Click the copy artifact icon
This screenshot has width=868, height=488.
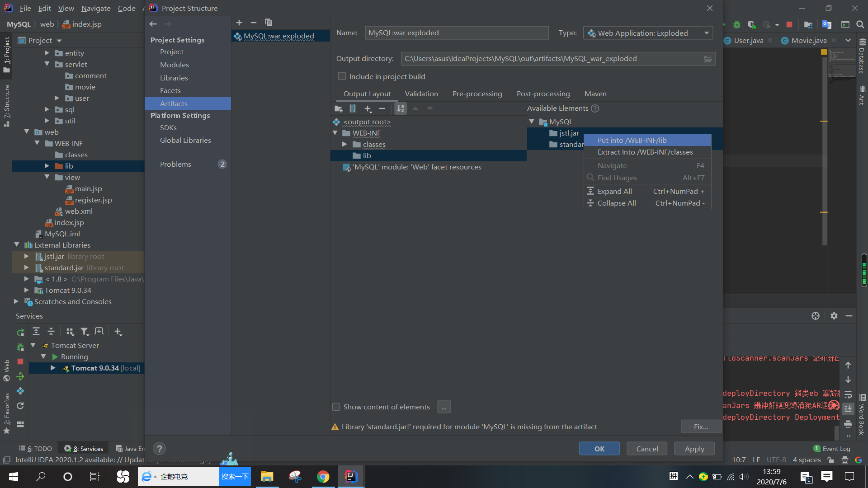[x=269, y=23]
